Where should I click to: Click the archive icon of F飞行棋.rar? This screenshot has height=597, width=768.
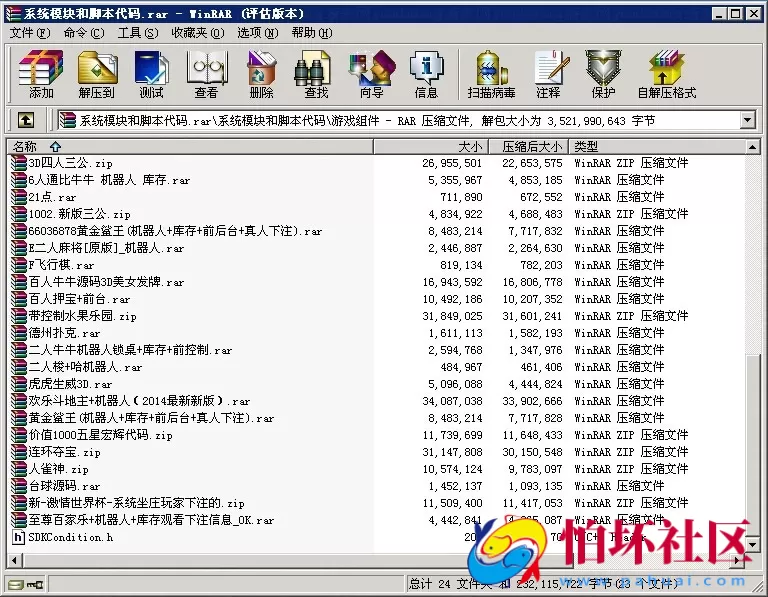click(19, 265)
